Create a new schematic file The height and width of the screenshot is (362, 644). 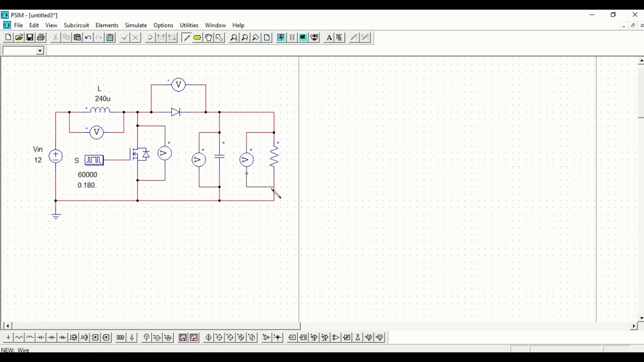pyautogui.click(x=8, y=37)
